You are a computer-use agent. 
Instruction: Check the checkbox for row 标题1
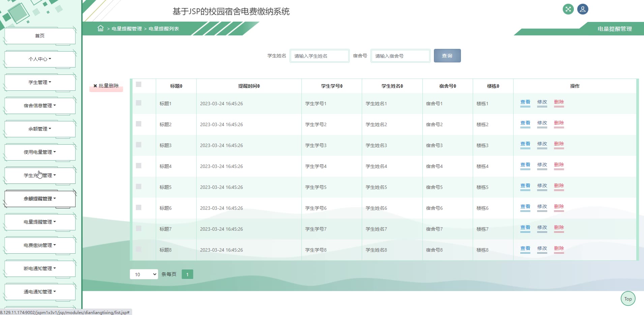pos(139,103)
